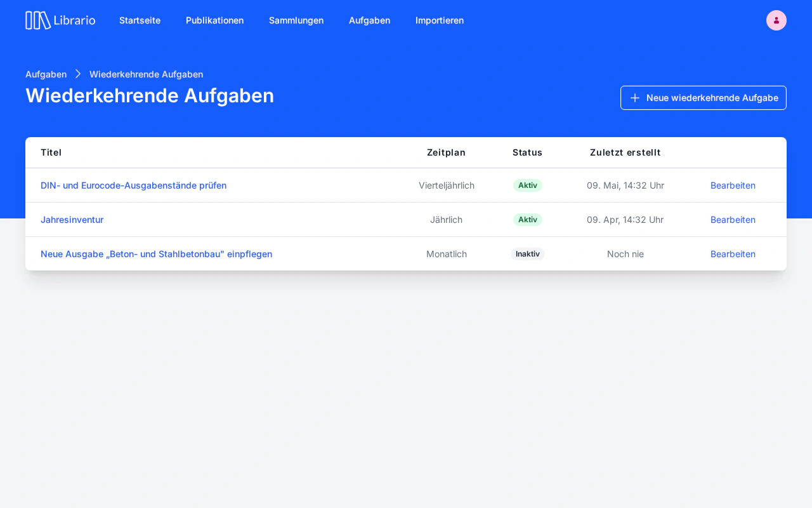Go to Startseite
Image resolution: width=812 pixels, height=508 pixels.
pos(140,20)
